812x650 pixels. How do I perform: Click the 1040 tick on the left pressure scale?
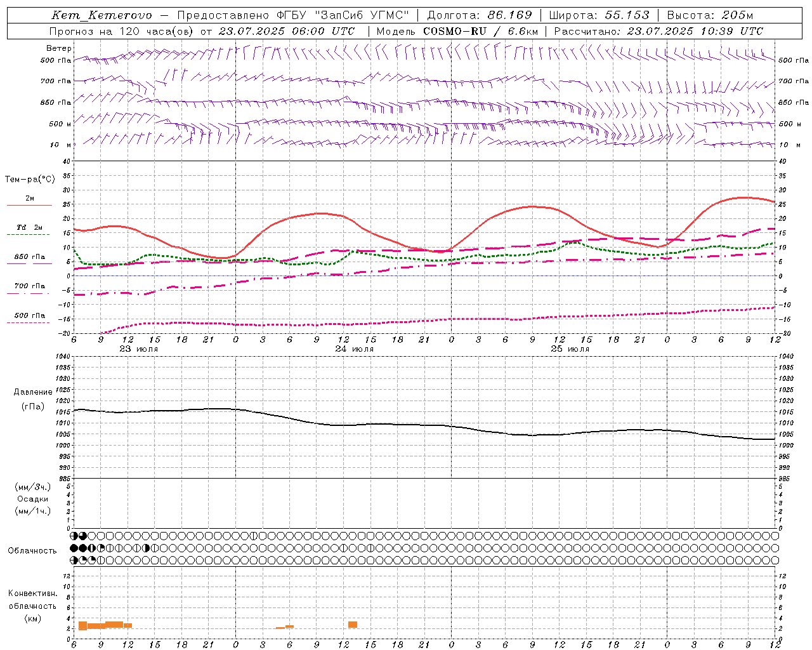click(x=63, y=357)
